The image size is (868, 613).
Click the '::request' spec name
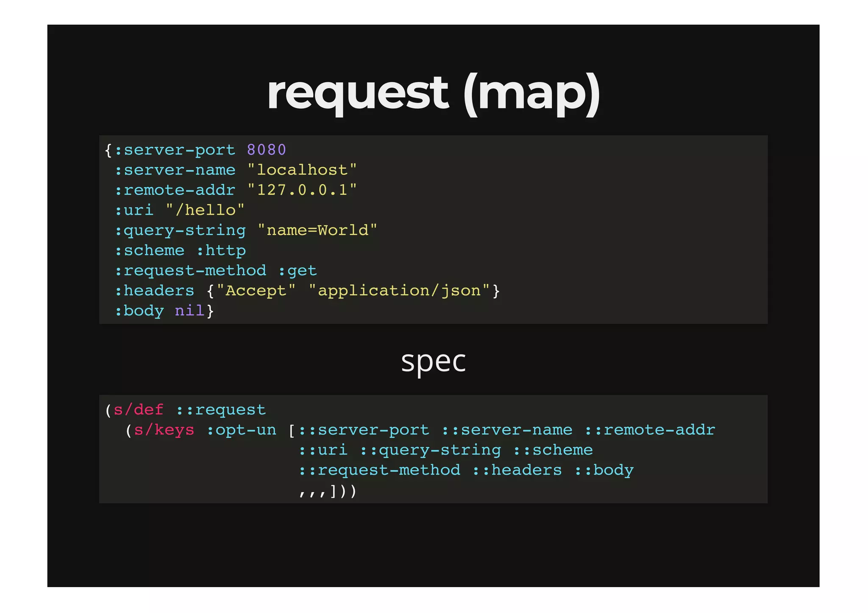tap(221, 410)
